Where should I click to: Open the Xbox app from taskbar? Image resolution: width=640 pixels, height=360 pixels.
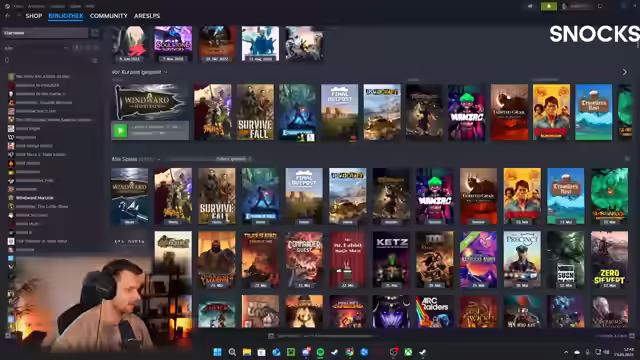(x=408, y=352)
